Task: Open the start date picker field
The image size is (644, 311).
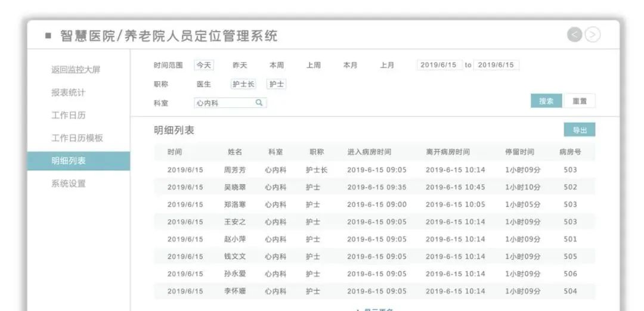Action: coord(438,66)
